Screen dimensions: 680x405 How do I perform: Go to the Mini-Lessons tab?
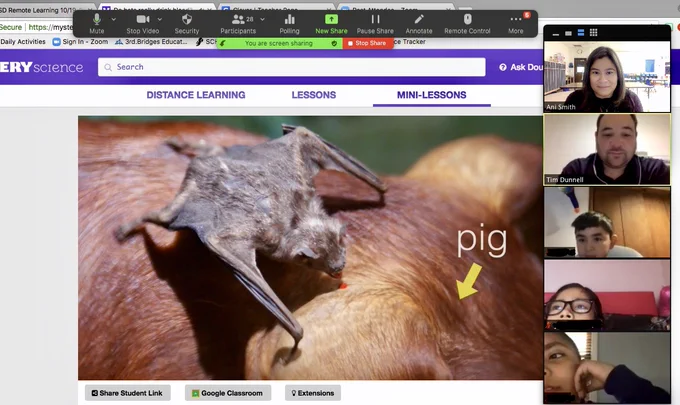pyautogui.click(x=432, y=95)
